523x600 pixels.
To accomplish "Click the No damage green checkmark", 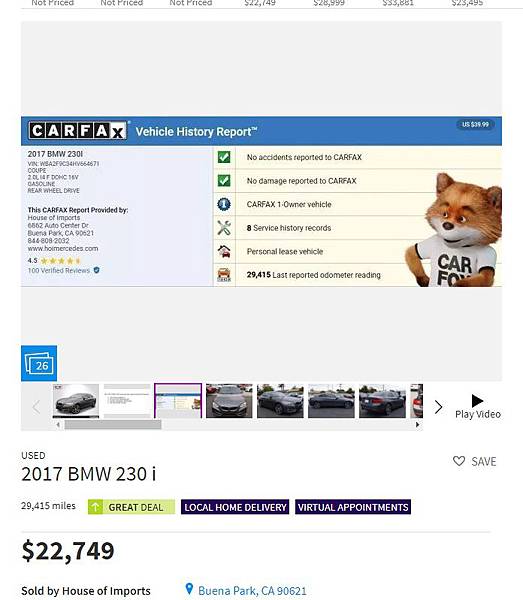I will coord(224,181).
